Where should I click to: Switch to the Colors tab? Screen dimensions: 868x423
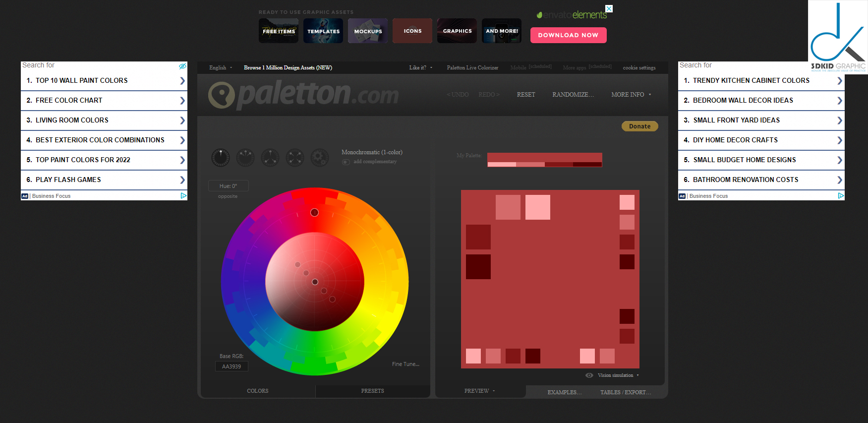coord(258,391)
